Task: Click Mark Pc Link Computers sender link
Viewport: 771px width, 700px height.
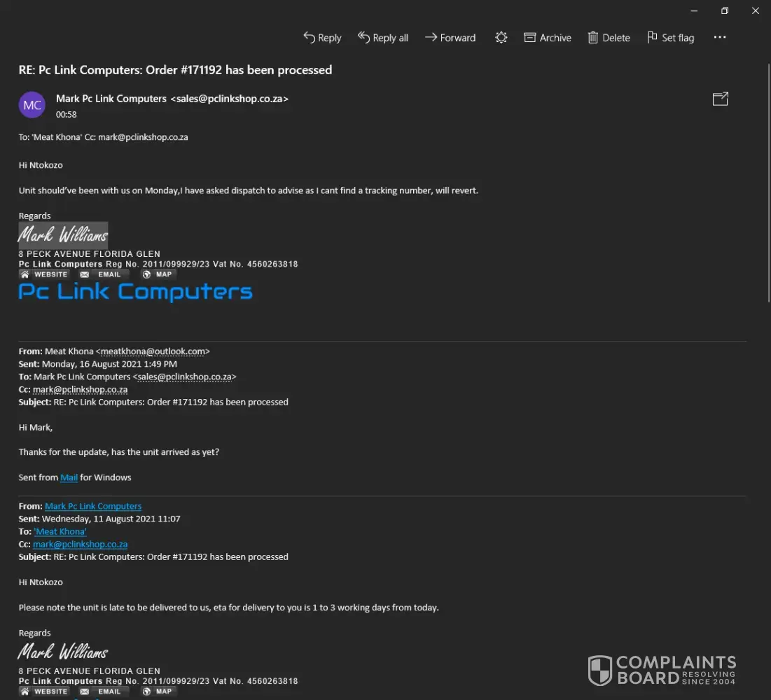Action: click(93, 506)
